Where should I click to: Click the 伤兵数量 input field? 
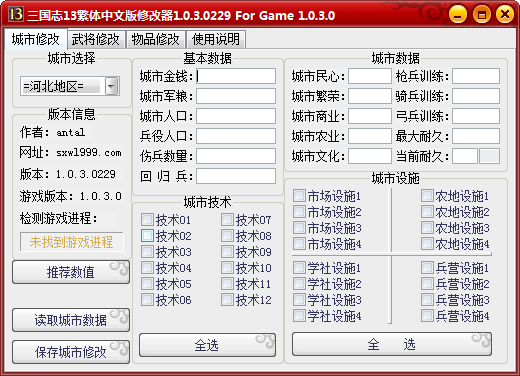236,156
